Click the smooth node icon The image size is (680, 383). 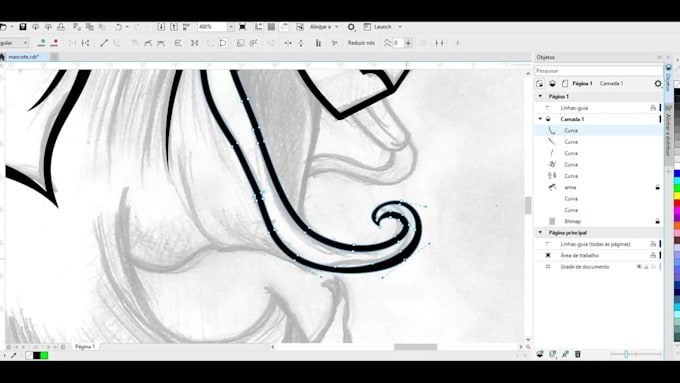point(148,43)
